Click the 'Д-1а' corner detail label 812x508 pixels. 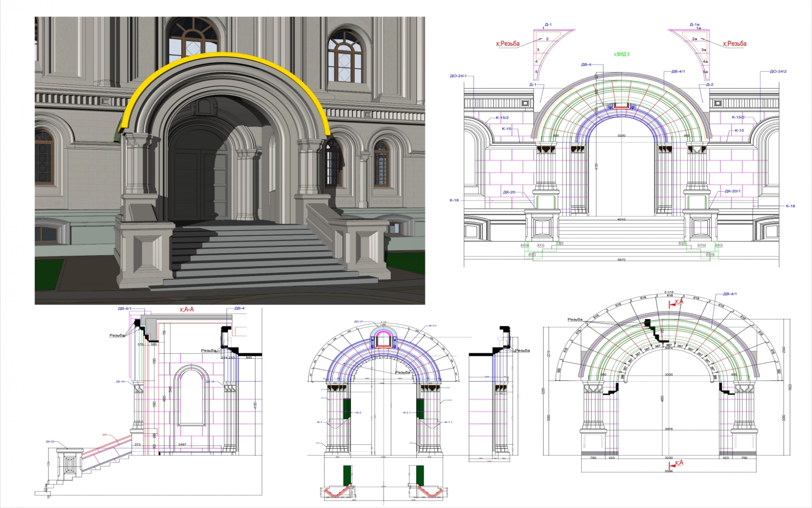tap(694, 24)
